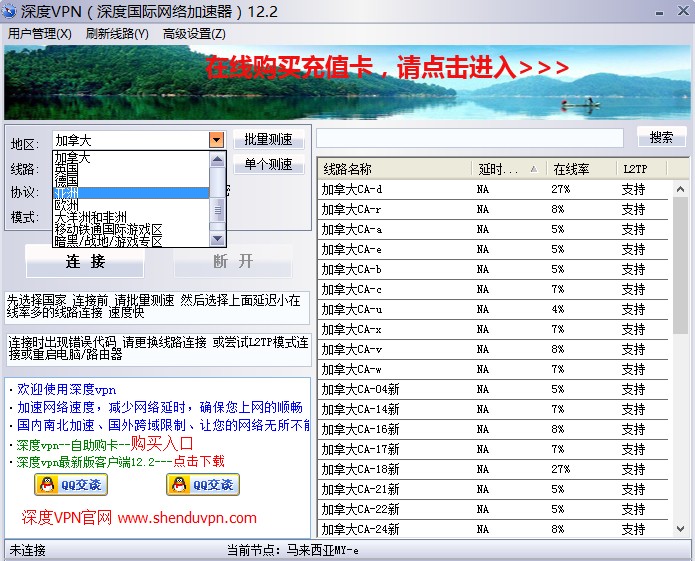Viewport: 695px width, 561px height.
Task: Select line 加拿大CA-w
Action: click(x=493, y=369)
